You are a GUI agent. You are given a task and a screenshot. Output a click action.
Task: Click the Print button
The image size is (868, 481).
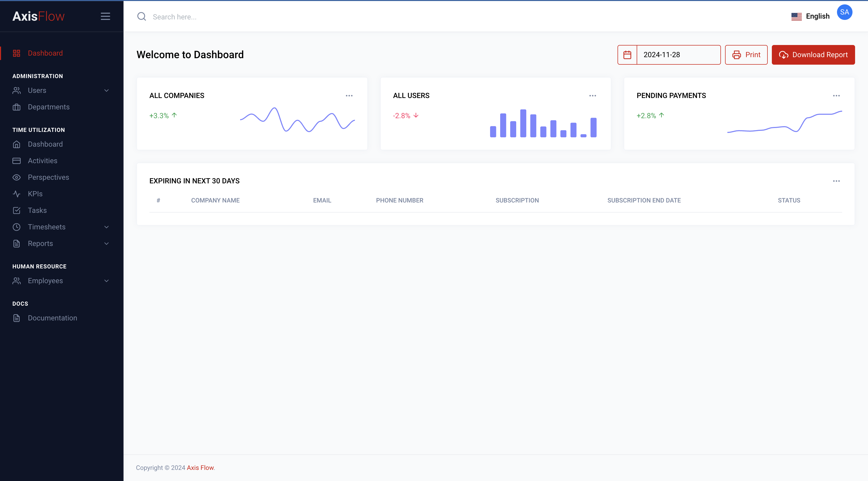(746, 55)
